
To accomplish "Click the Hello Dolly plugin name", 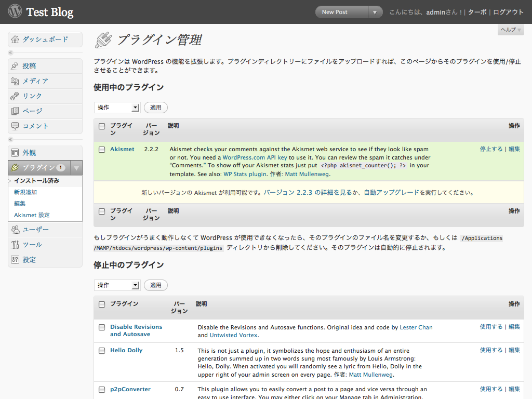I will pos(126,351).
